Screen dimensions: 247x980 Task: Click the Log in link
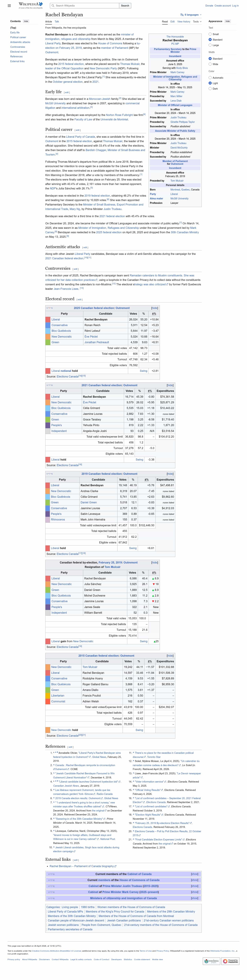(236, 6)
